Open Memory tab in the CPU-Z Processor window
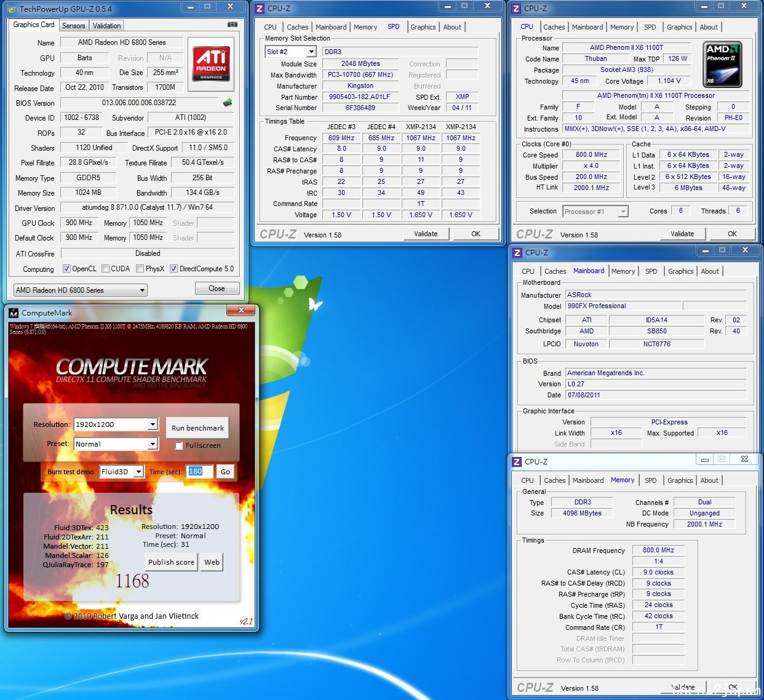This screenshot has width=764, height=700. (622, 27)
